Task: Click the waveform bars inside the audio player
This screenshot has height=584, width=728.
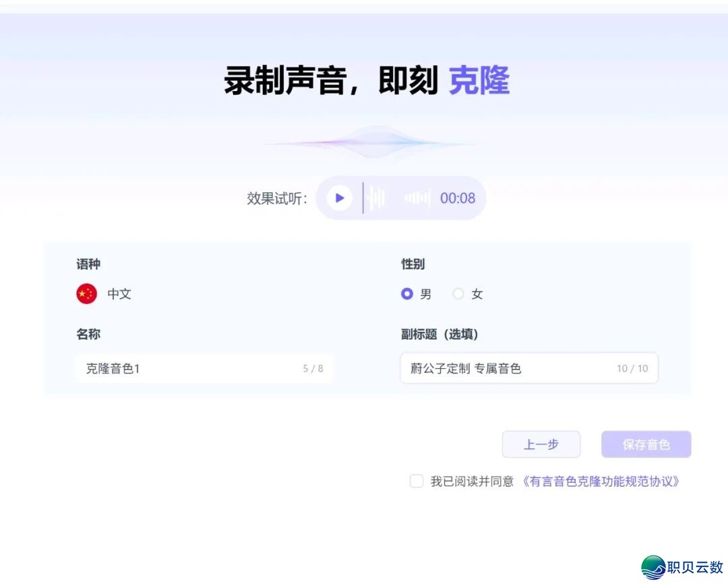Action: [376, 198]
